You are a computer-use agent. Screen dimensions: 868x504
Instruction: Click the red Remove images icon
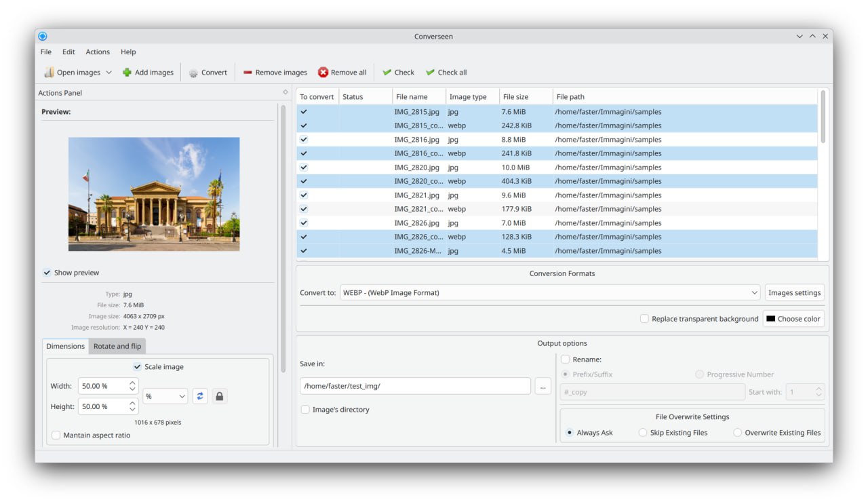(x=248, y=73)
